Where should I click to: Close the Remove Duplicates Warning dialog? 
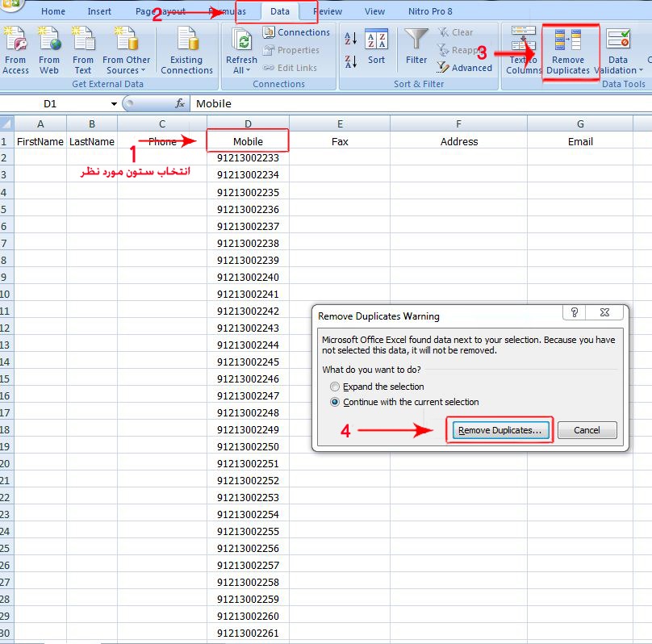click(604, 312)
